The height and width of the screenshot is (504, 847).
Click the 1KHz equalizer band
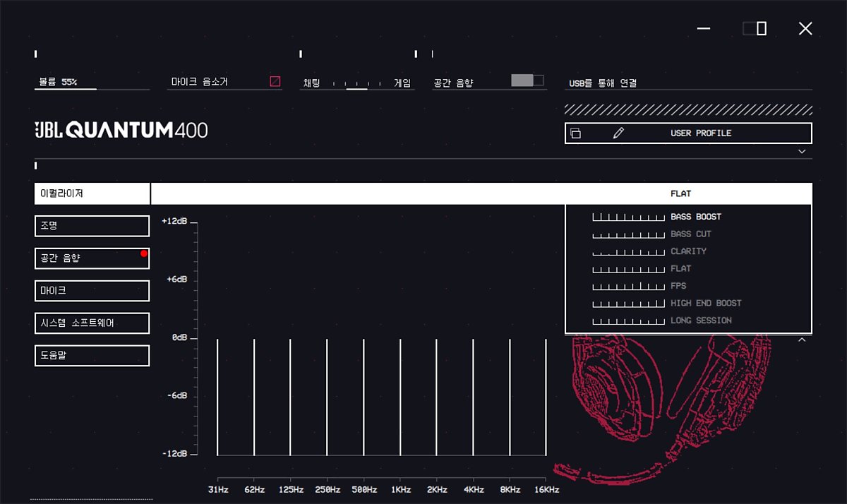[400, 397]
